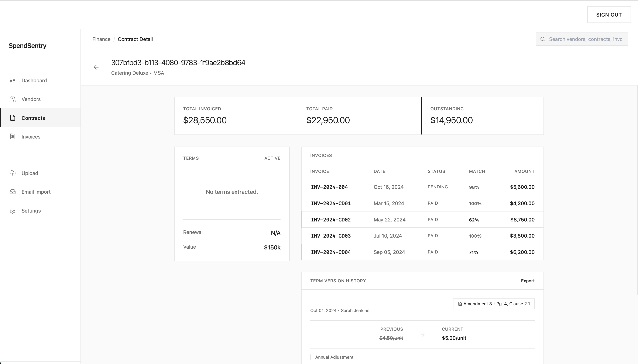Export the term version history
Image resolution: width=638 pixels, height=364 pixels.
(x=528, y=281)
